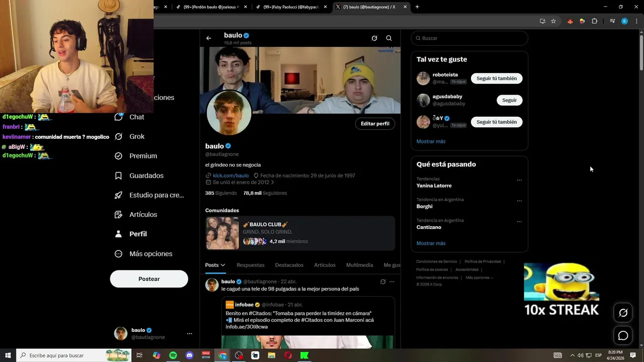Open options dots for Yanina Latorre trend
The image size is (644, 362).
(519, 180)
